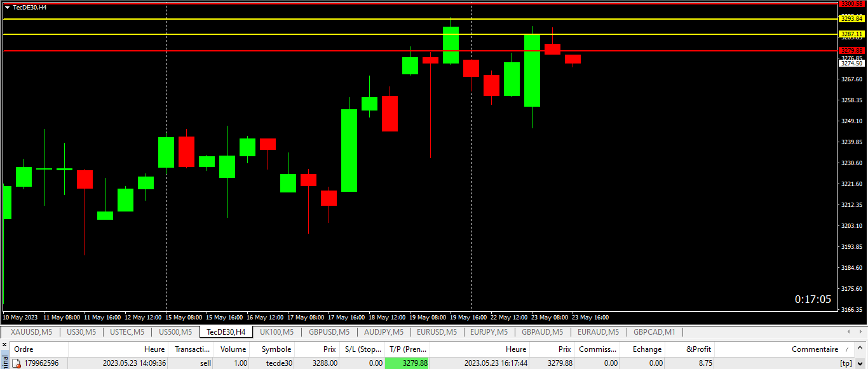Select the active TecDE30,H4 tab
The image size is (868, 369).
tap(226, 332)
